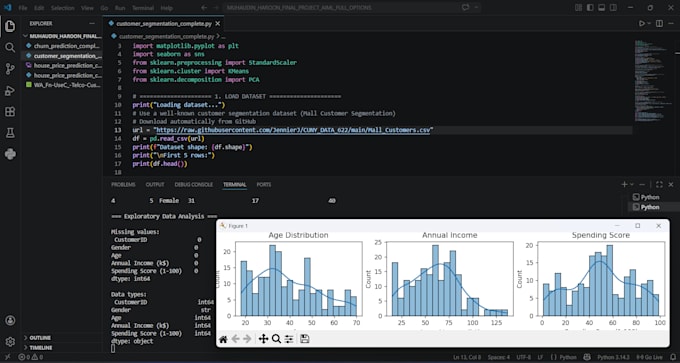Image resolution: width=680 pixels, height=363 pixels.
Task: Select the Pan axes tool in Figure 1
Action: click(263, 339)
